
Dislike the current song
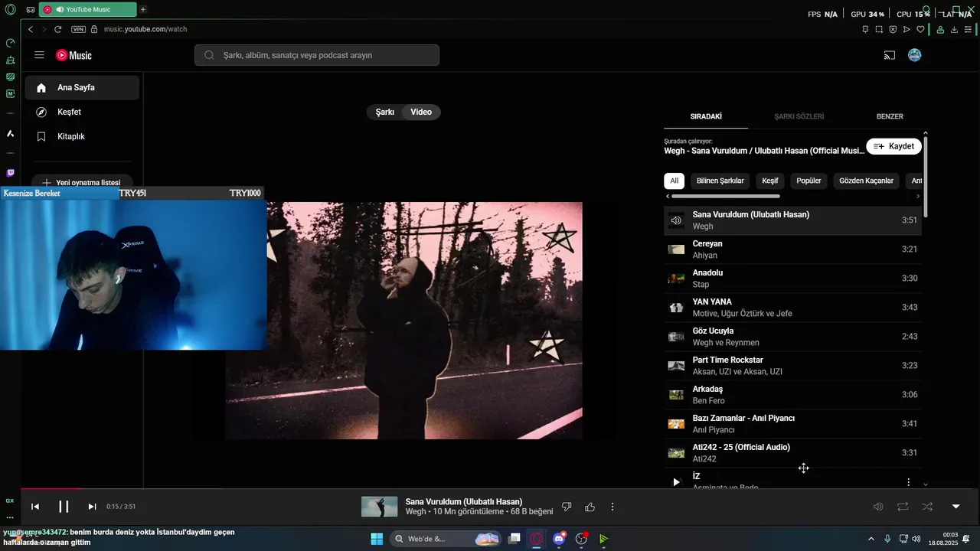point(567,507)
